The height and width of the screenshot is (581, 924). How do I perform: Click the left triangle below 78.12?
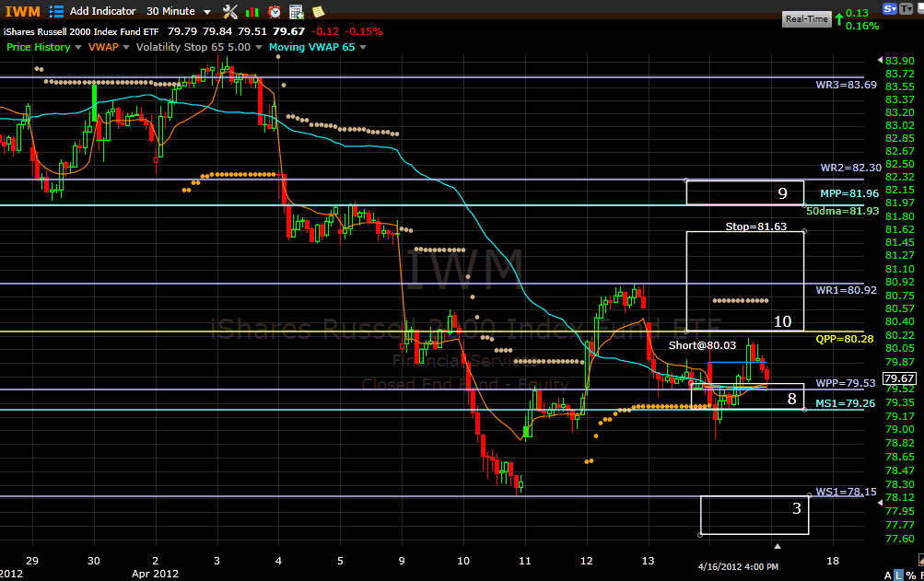click(880, 503)
